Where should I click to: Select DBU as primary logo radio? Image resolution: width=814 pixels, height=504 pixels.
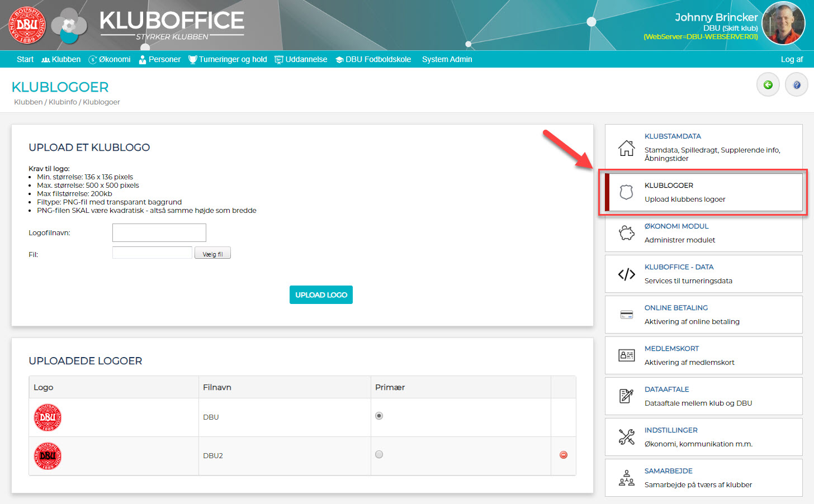pos(379,416)
